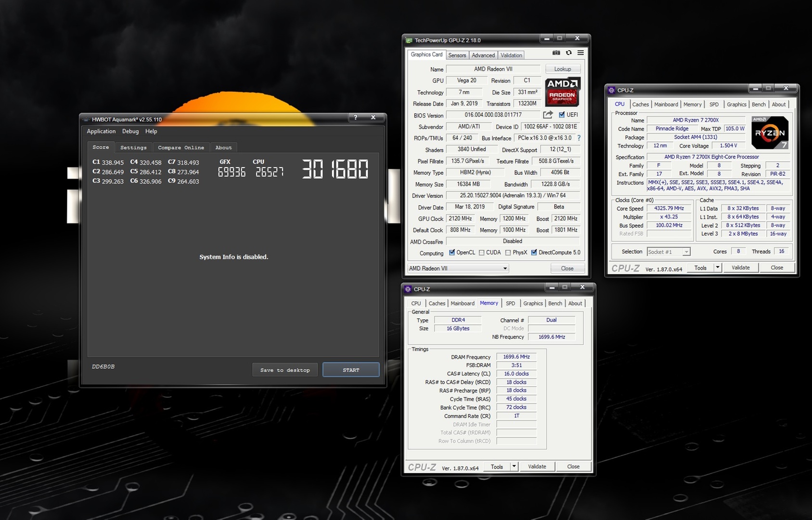This screenshot has height=520, width=812.
Task: Click the GPU-Z screenshot camera icon
Action: click(556, 53)
